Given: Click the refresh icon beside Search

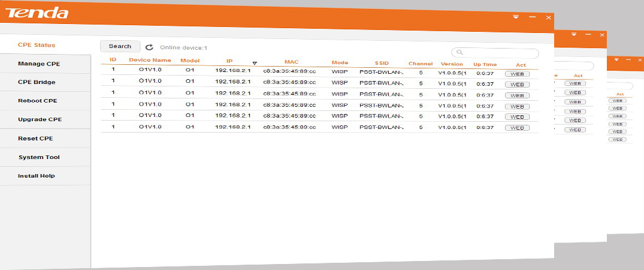Looking at the screenshot, I should point(150,47).
